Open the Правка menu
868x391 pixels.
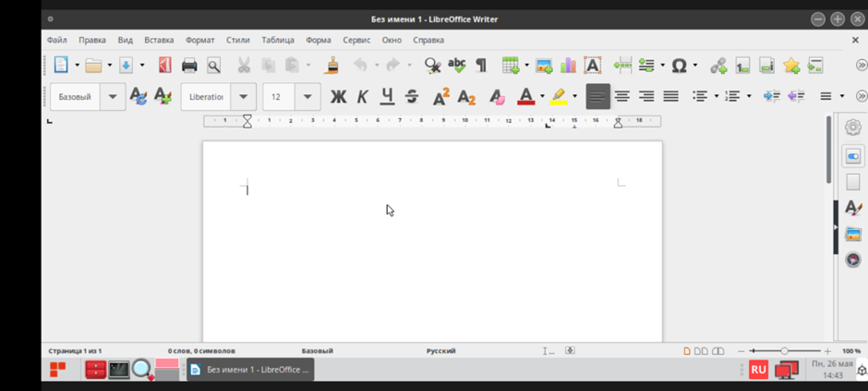point(92,40)
